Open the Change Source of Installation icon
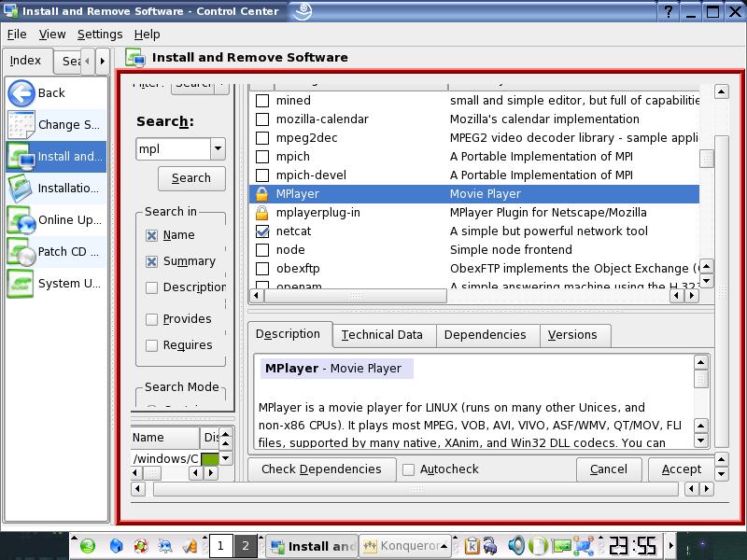 (21, 124)
